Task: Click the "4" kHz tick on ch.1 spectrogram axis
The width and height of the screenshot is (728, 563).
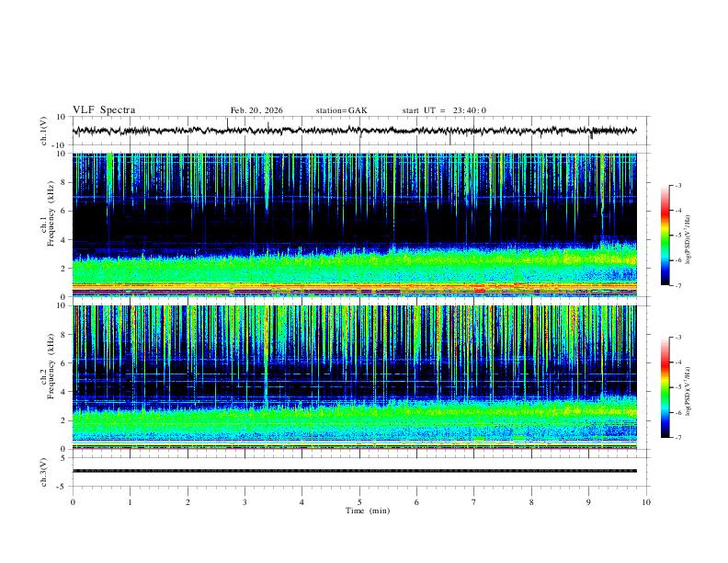Action: point(63,240)
